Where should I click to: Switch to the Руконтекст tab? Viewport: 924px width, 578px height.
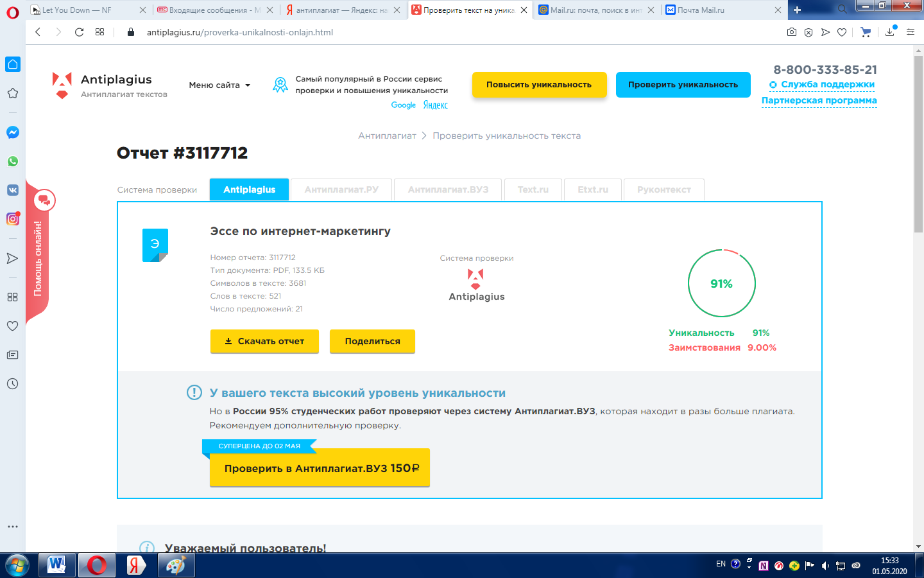[x=664, y=189]
